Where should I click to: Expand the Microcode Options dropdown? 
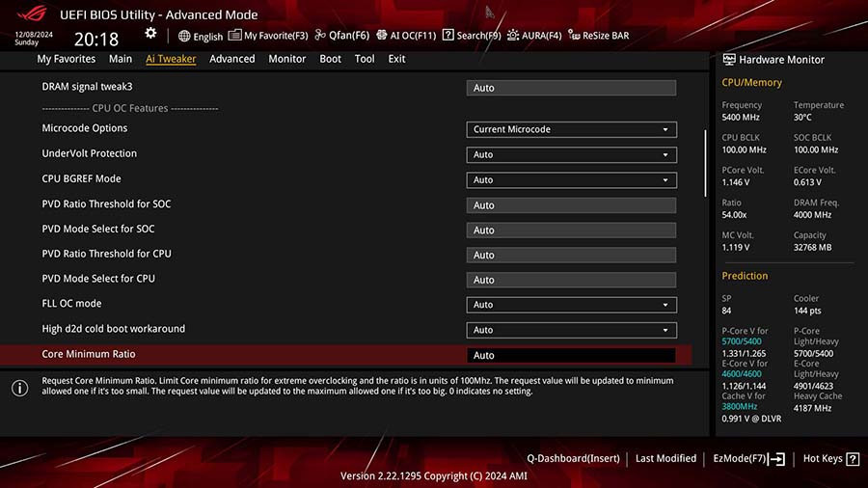pos(571,129)
